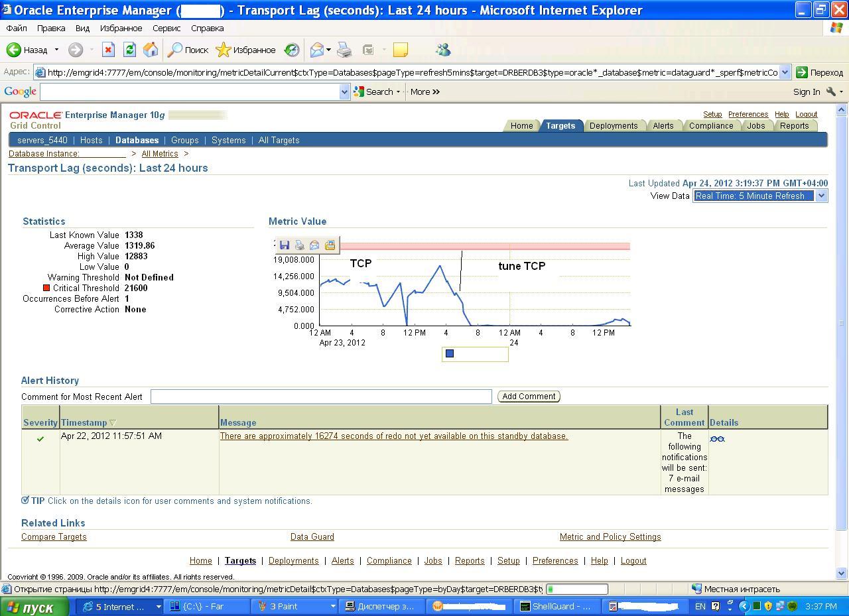Open pictures folder from image toolbar
Viewport: 849px width, 616px height.
coord(330,245)
